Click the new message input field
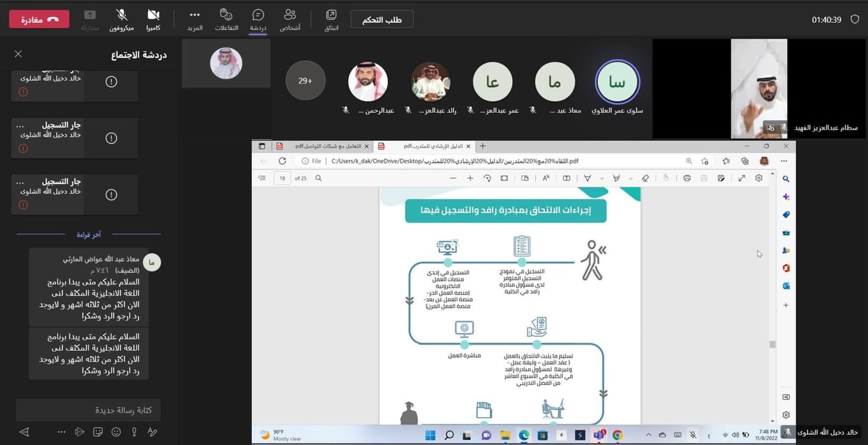 click(88, 410)
